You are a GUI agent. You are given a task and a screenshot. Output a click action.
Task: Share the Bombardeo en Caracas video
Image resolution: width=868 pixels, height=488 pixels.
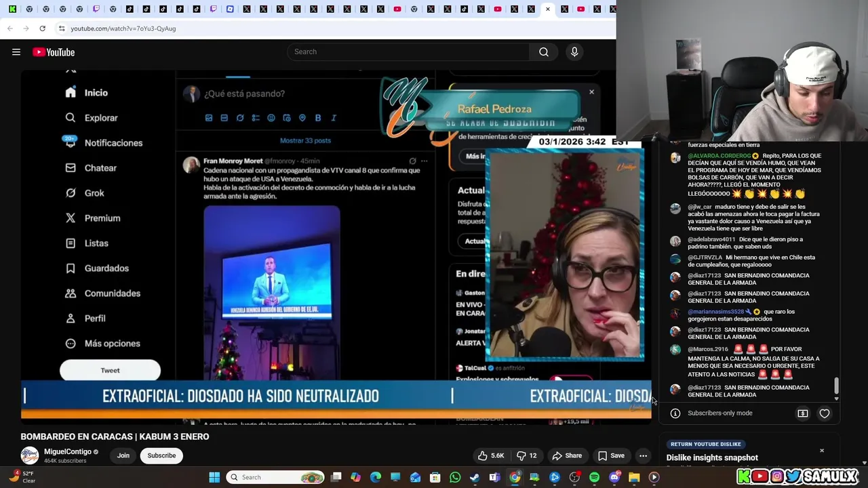[567, 455]
